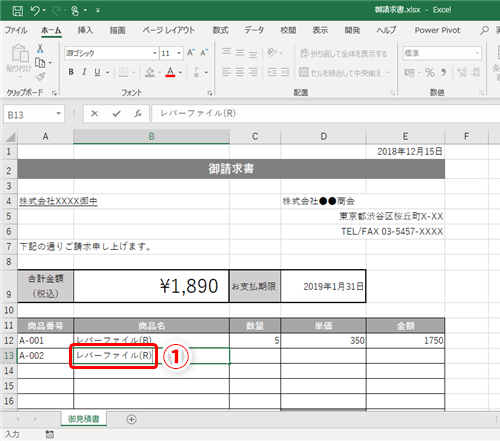Image resolution: width=500 pixels, height=441 pixels.
Task: Click cell with ¥1,890 total
Action: (151, 286)
